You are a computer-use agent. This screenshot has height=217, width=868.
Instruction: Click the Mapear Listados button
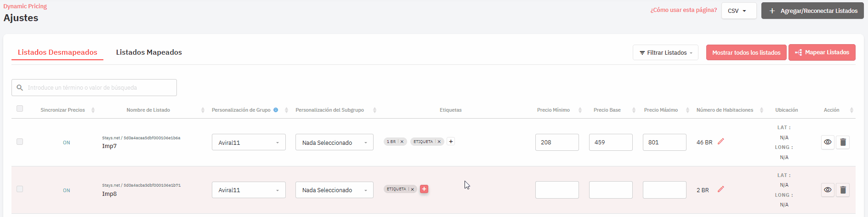pyautogui.click(x=822, y=52)
